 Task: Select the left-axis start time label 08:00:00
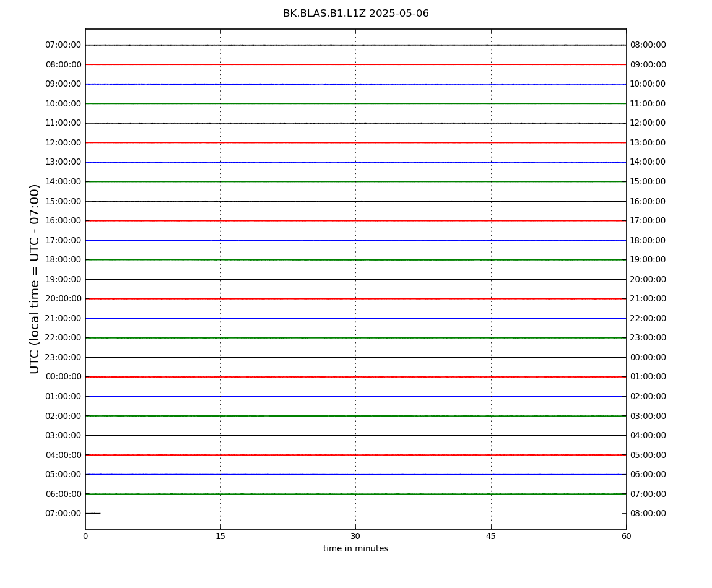tap(64, 64)
